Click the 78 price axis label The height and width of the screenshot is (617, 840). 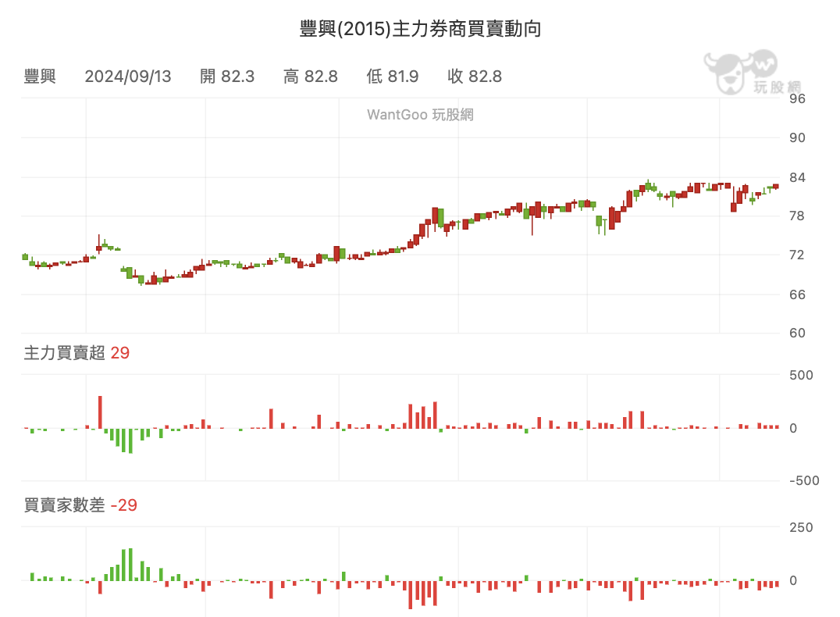pos(797,216)
